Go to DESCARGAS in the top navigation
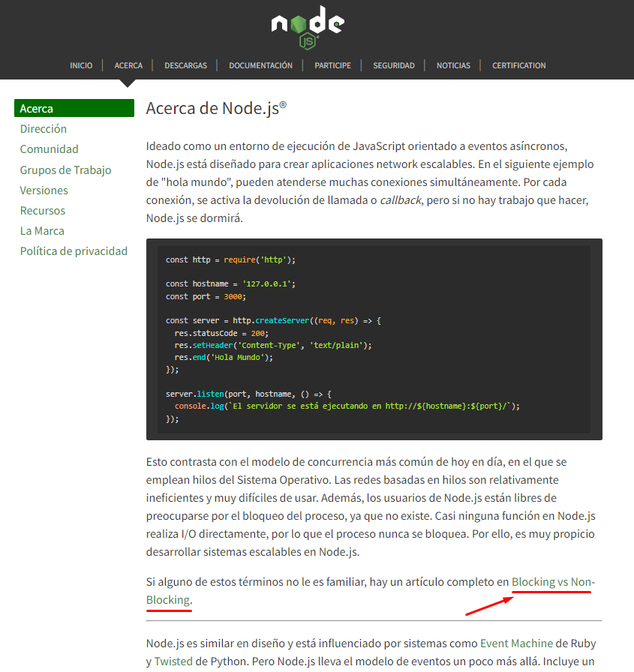Viewport: 634px width, 672px height. pyautogui.click(x=185, y=65)
